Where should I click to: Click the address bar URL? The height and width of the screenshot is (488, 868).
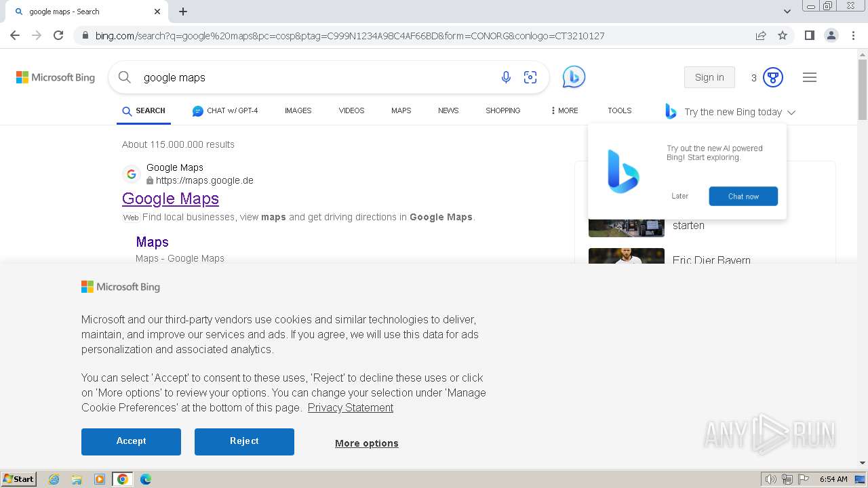point(350,35)
